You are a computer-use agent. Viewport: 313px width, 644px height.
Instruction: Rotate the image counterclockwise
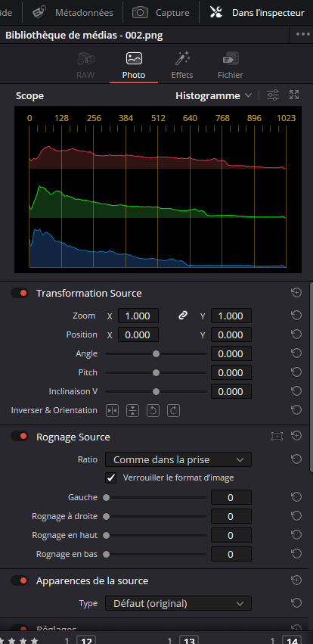pos(153,410)
